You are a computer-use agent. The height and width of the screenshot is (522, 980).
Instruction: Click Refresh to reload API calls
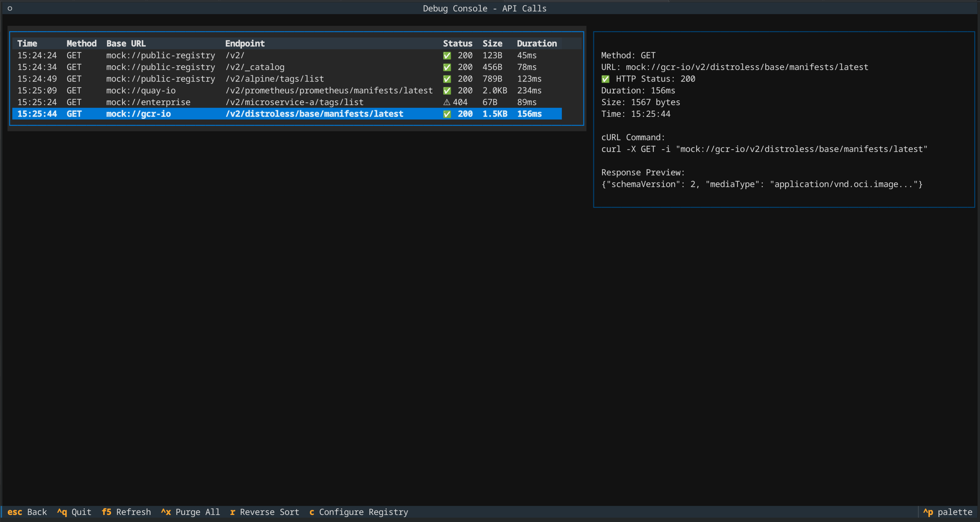click(126, 512)
